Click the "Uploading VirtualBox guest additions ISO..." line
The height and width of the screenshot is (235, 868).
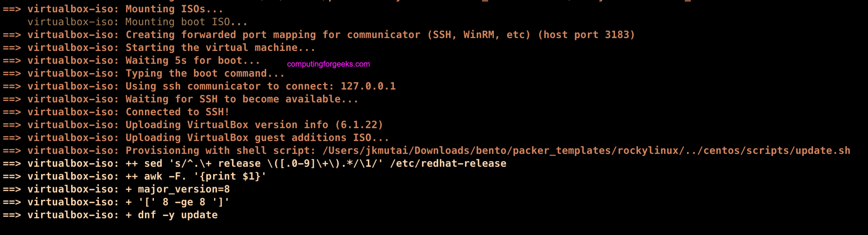point(257,138)
